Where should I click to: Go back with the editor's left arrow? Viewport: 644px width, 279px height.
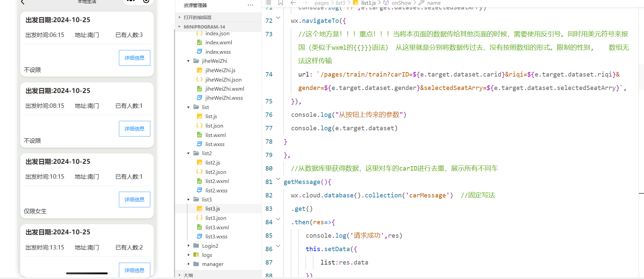pos(293,3)
